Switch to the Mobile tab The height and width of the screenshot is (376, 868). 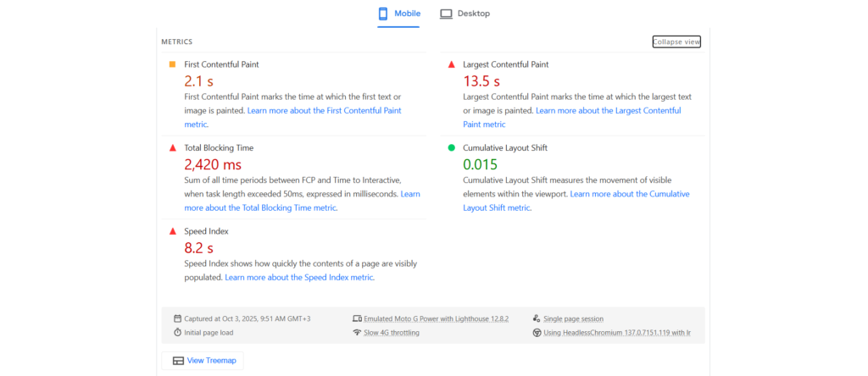(398, 14)
